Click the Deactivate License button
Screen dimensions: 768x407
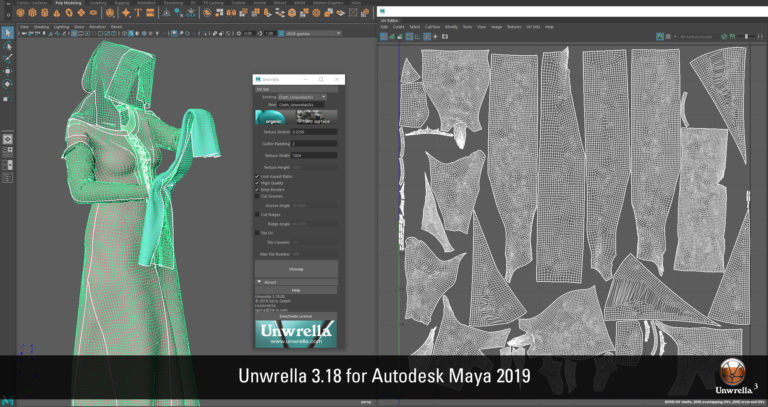(296, 316)
